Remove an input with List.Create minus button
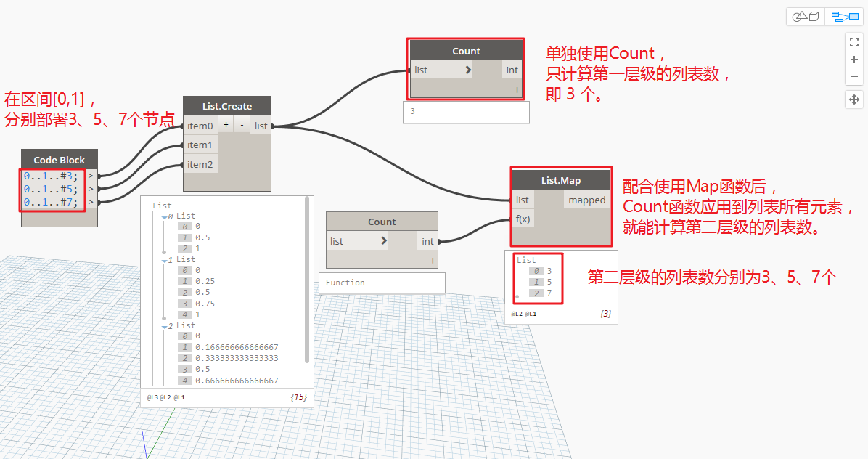Screen dimensions: 868x459 point(242,125)
